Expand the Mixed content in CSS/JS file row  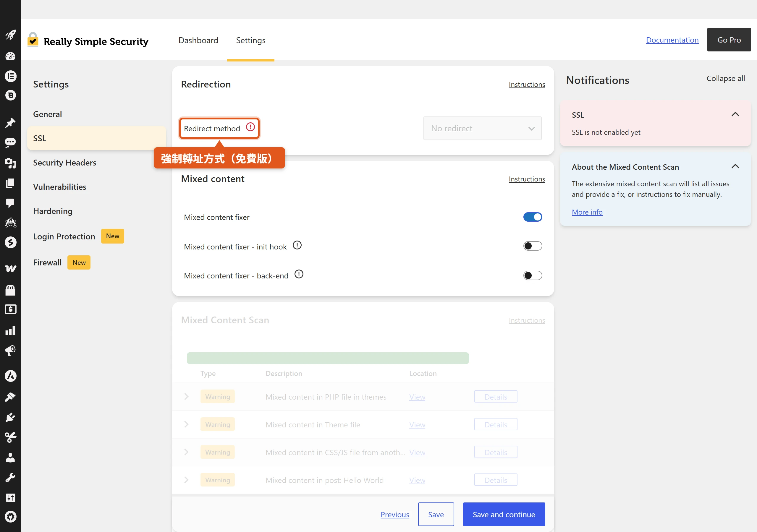[x=186, y=452]
